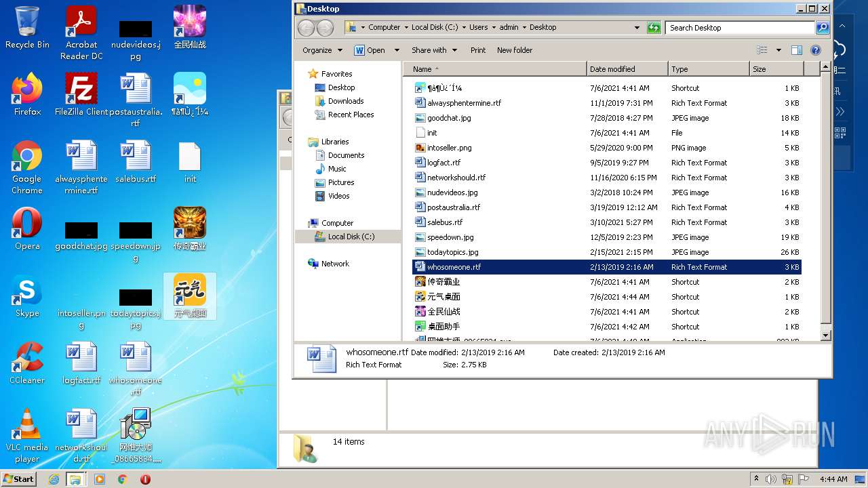This screenshot has width=868, height=488.
Task: Click Opera icon in taskbar
Action: pos(145,479)
